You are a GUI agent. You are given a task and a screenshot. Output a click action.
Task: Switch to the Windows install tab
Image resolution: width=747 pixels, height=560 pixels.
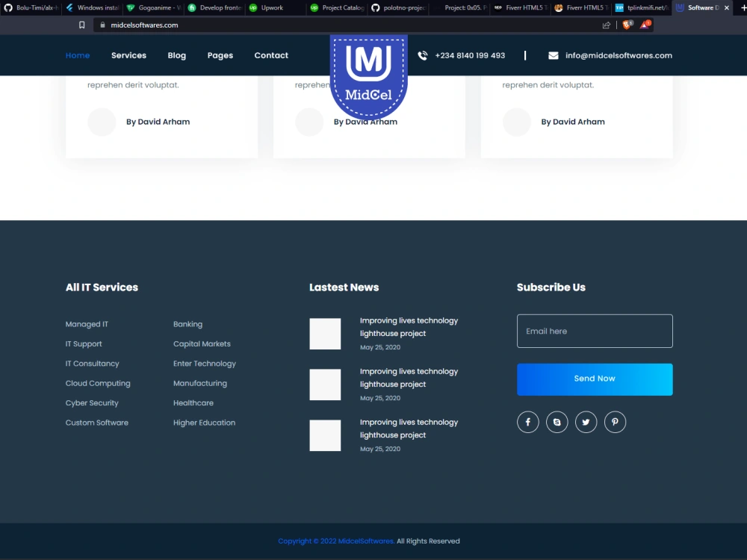[x=93, y=7]
